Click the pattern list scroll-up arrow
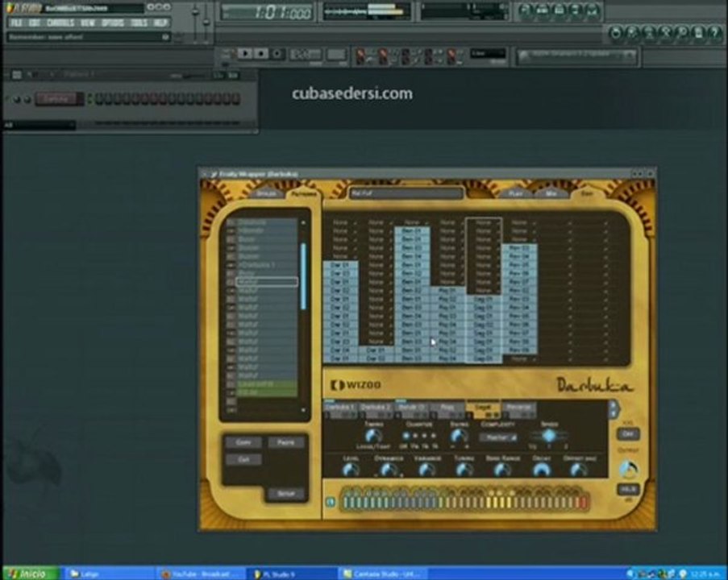728x580 pixels. 304,223
